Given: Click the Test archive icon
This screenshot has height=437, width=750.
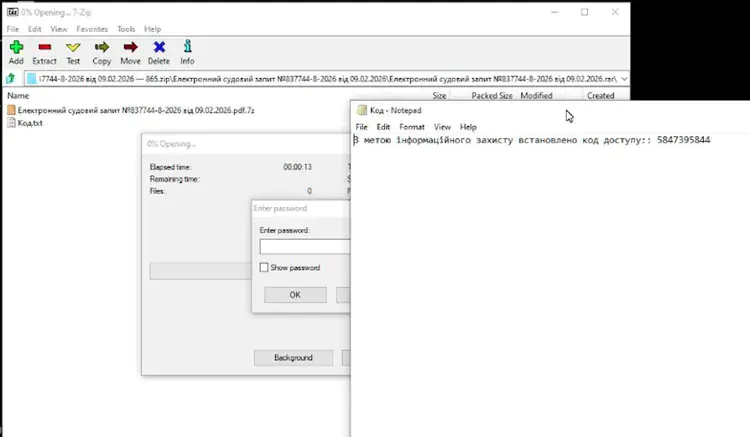Looking at the screenshot, I should [73, 52].
